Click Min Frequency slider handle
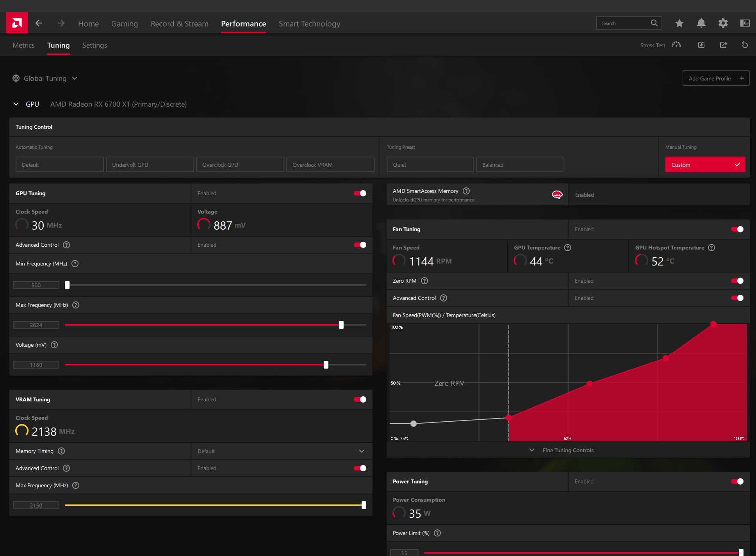This screenshot has width=756, height=556. click(67, 285)
